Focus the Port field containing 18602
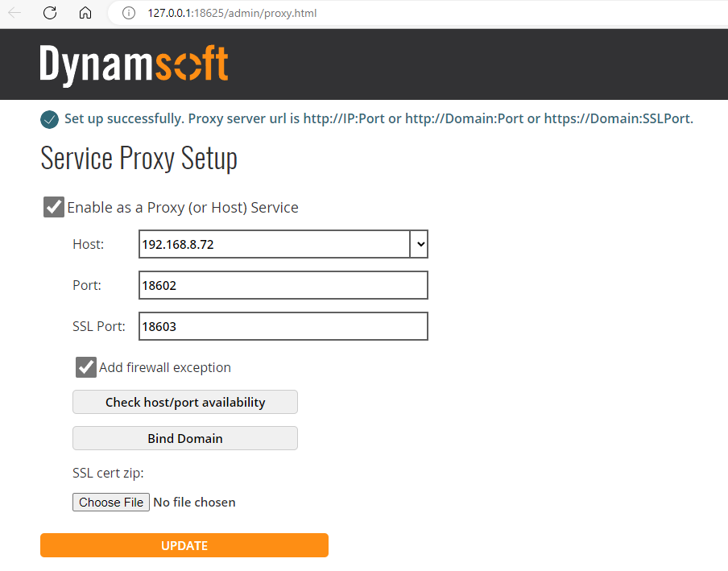 (283, 285)
